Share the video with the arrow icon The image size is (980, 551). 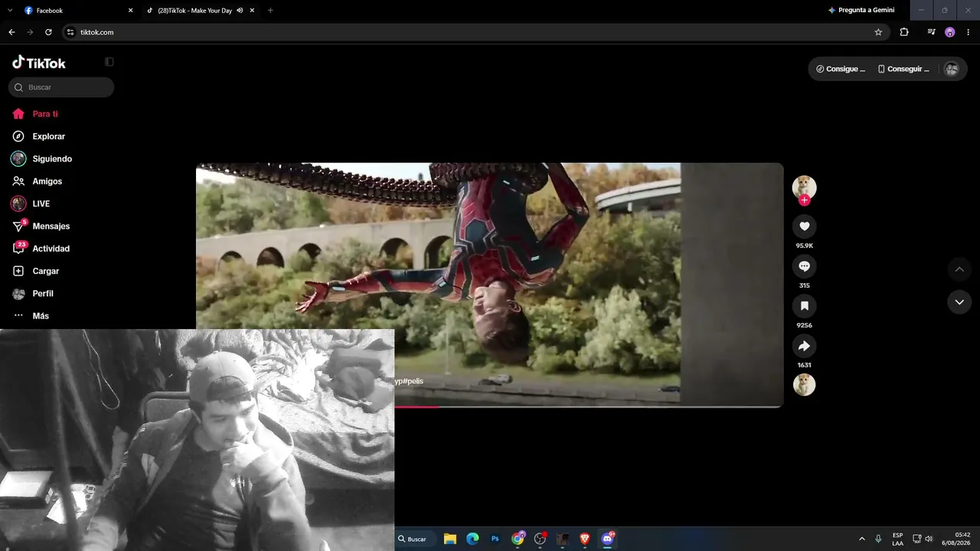(x=804, y=346)
